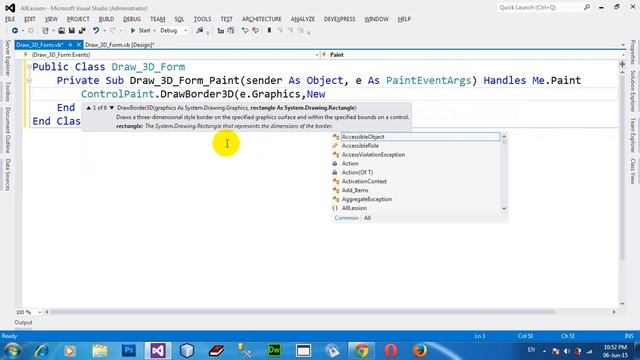Viewport: 640px width, 360px height.
Task: Open the DEVEXPRESS menu
Action: click(340, 19)
